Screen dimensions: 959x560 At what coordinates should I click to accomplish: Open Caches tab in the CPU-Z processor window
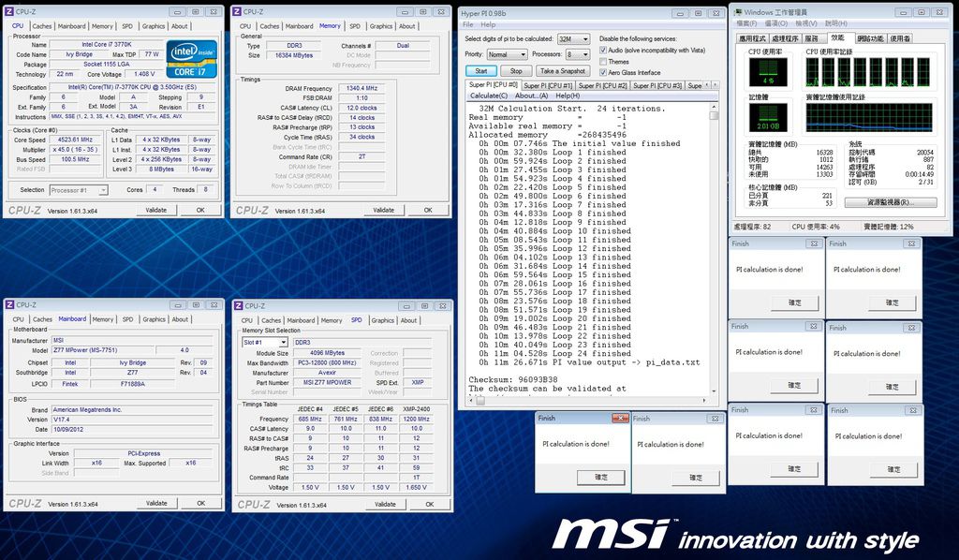41,26
